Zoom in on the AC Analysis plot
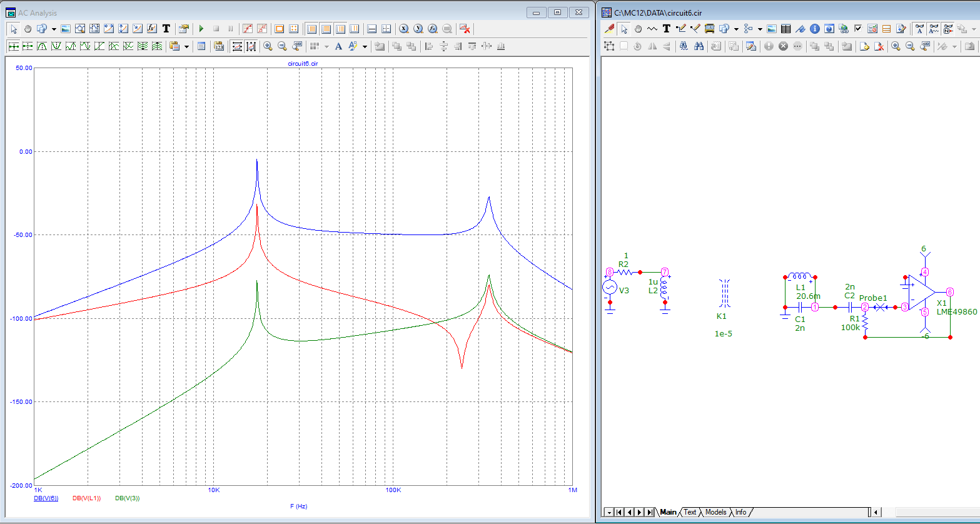Image resolution: width=980 pixels, height=524 pixels. (x=268, y=46)
